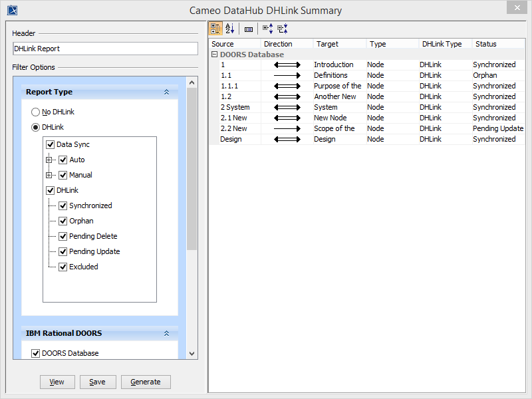Toggle the show description toolbar icon

point(249,29)
